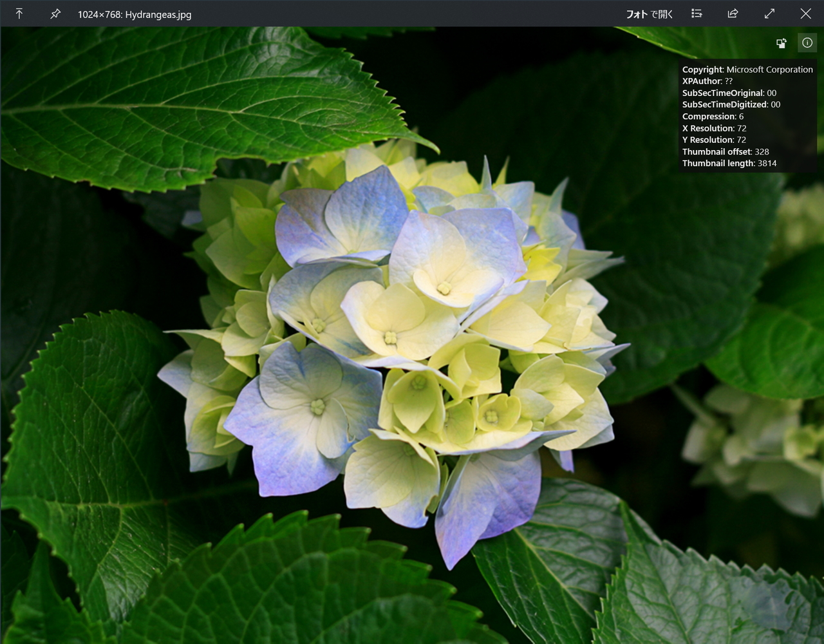Image resolution: width=824 pixels, height=644 pixels.
Task: Open the other-apps list menu icon
Action: pos(697,14)
